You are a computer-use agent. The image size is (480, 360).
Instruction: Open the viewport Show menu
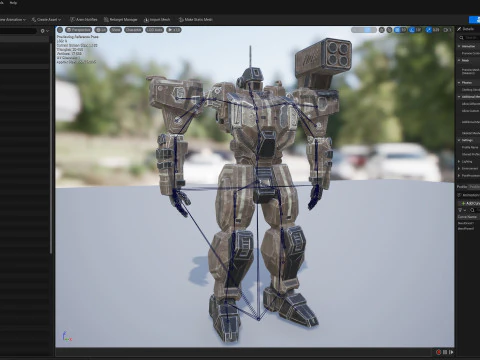116,30
